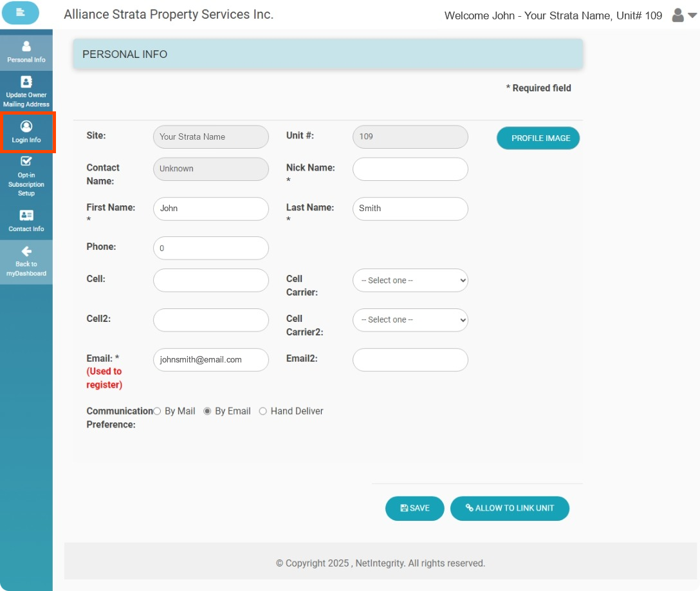Viewport: 700px width, 591px height.
Task: Select the By Email radio button
Action: [x=207, y=411]
